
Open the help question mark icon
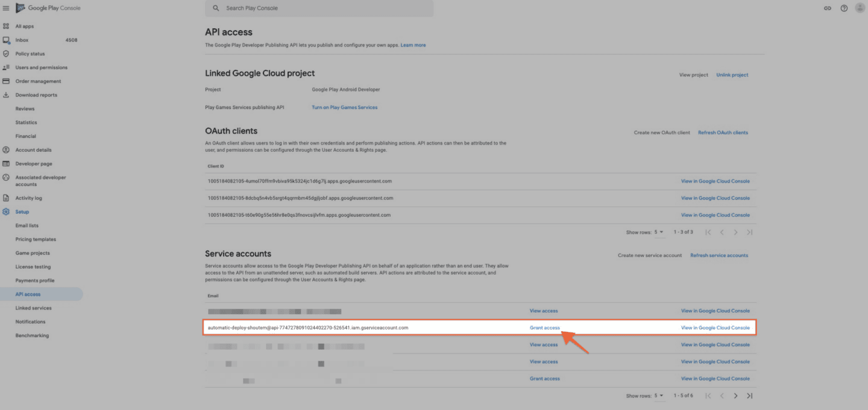coord(844,8)
